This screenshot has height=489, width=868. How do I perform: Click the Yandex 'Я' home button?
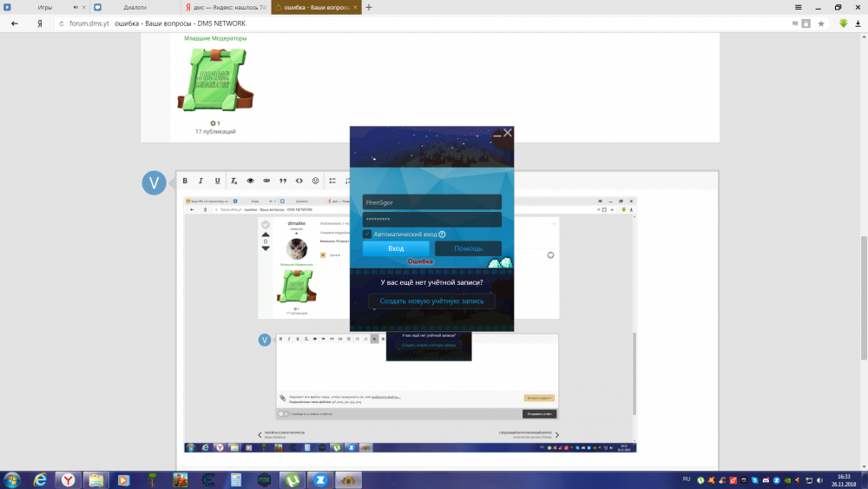pyautogui.click(x=40, y=23)
